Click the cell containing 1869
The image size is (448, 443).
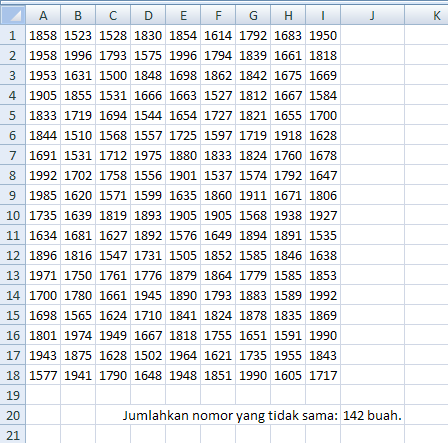[x=323, y=315]
